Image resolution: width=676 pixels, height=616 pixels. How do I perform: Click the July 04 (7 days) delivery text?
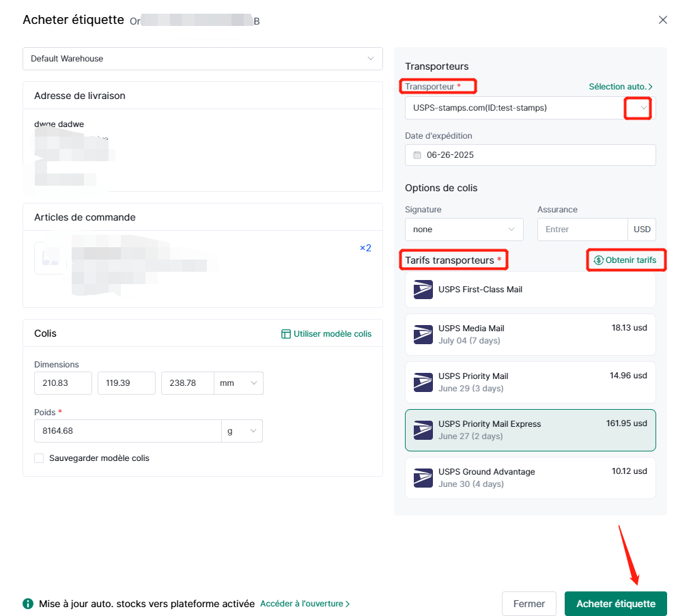(469, 341)
